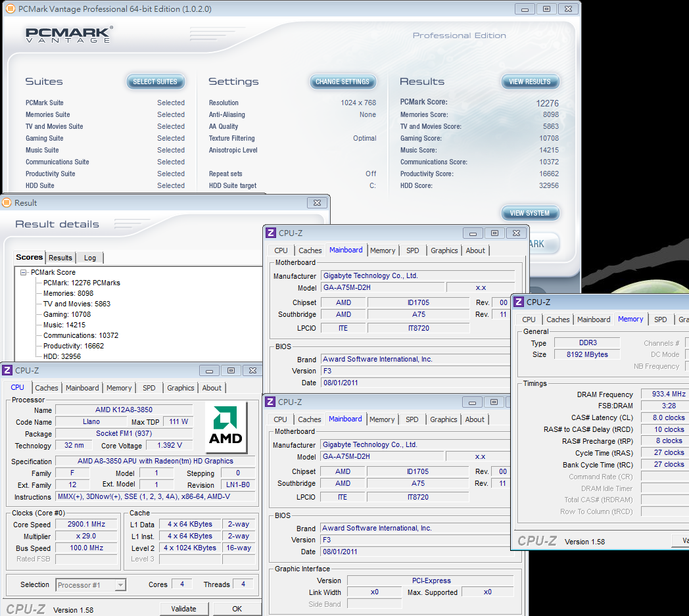Viewport: 689px width, 616px height.
Task: Click the Resolution 1024 x 768 setting
Action: coord(358,103)
